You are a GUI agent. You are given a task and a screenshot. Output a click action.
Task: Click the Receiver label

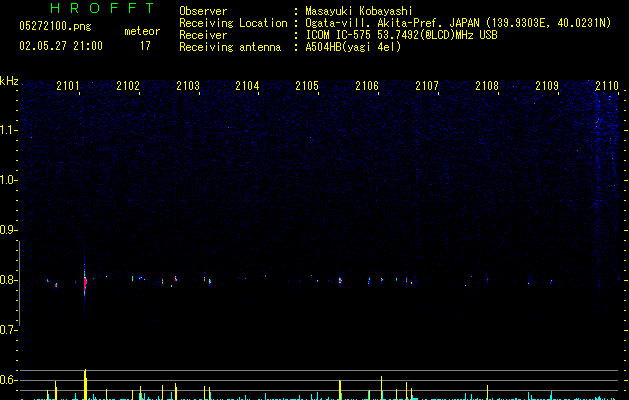click(203, 35)
